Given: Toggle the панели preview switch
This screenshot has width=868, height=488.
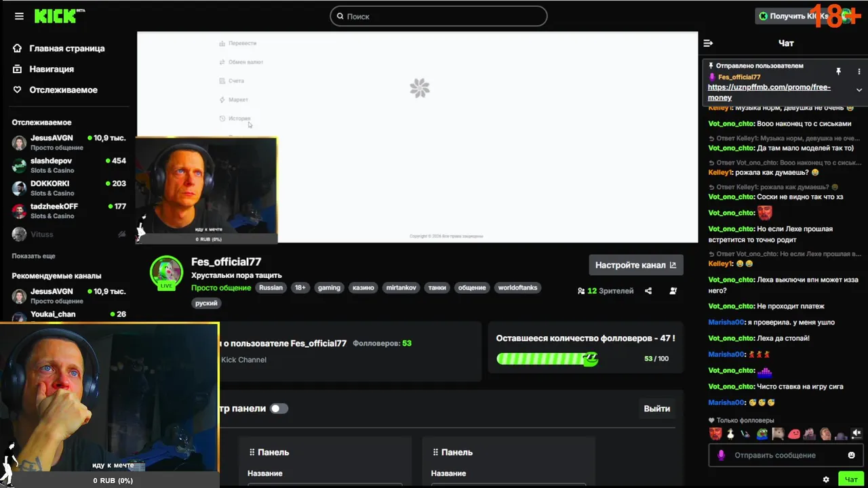Looking at the screenshot, I should click(x=279, y=408).
